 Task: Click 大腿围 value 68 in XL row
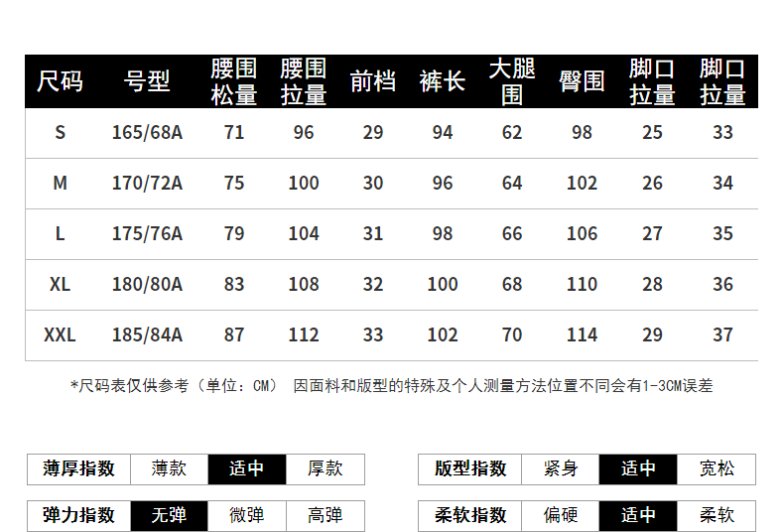512,285
